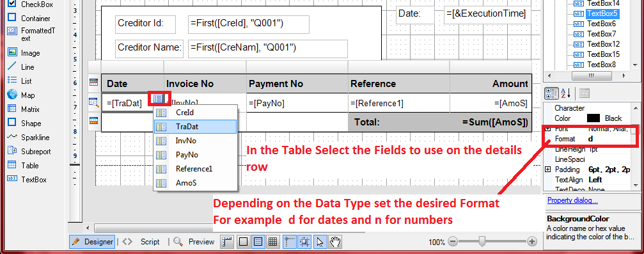Switch to the Designer tab

tap(92, 242)
